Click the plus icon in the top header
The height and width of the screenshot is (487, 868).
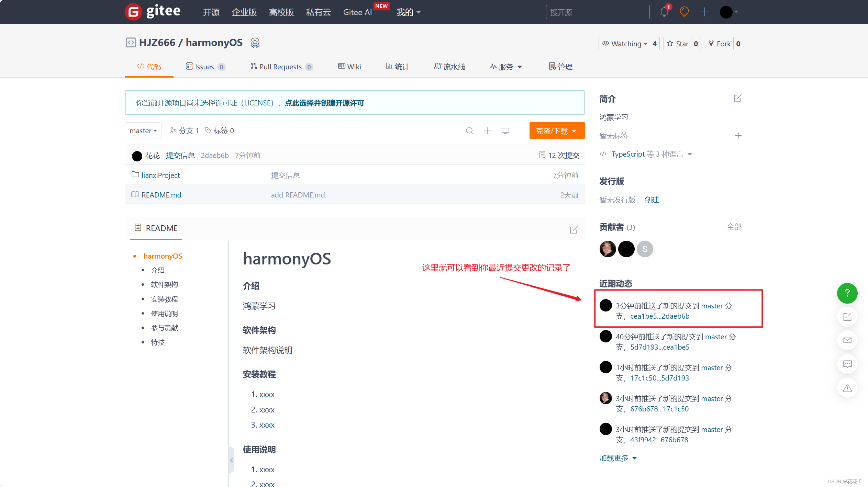(x=705, y=12)
